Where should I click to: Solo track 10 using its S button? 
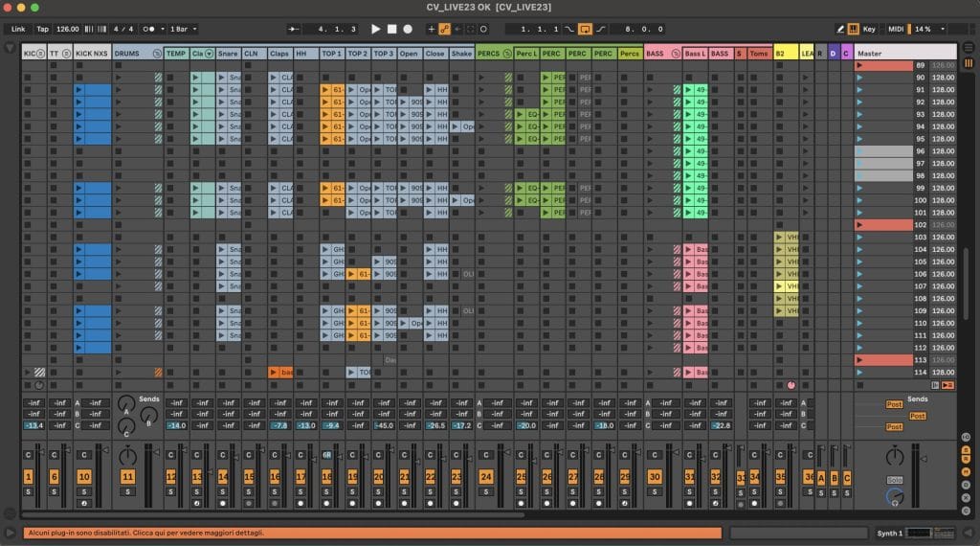[84, 492]
